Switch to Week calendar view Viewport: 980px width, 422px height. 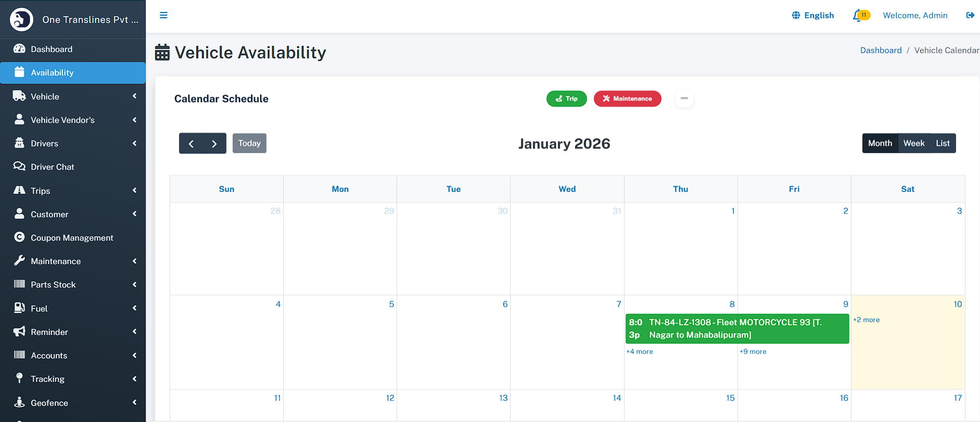[x=913, y=143]
